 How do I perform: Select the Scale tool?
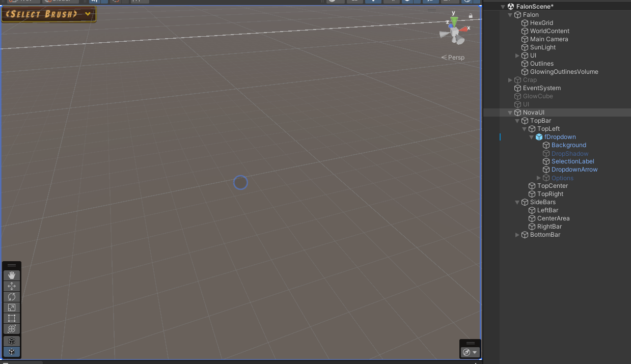click(x=11, y=307)
